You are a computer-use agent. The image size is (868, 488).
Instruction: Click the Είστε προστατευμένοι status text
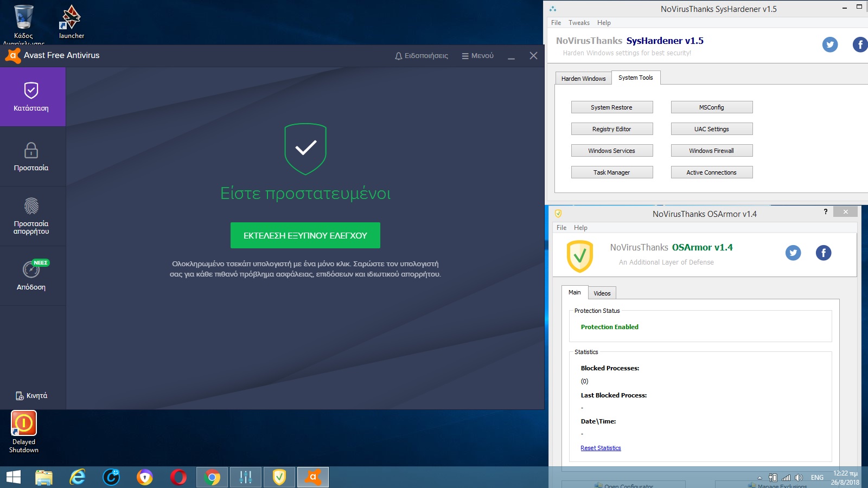pos(305,194)
